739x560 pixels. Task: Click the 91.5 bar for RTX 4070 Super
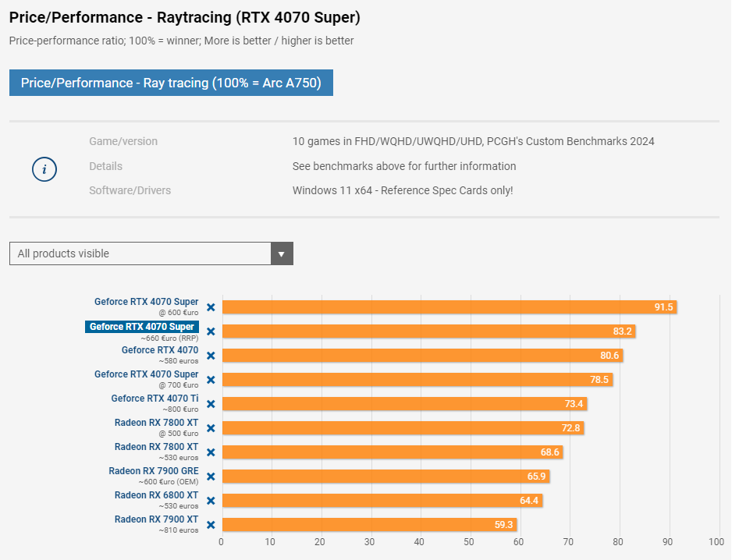pyautogui.click(x=449, y=307)
